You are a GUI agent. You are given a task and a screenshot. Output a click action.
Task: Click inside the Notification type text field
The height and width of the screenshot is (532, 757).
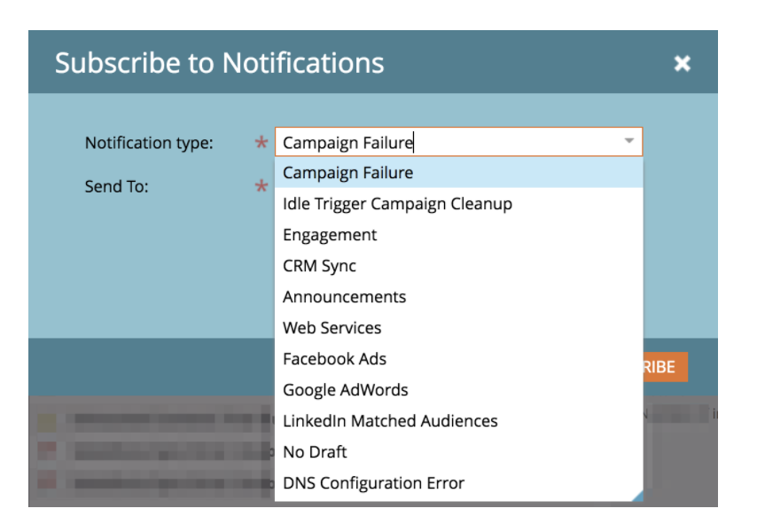tap(443, 142)
